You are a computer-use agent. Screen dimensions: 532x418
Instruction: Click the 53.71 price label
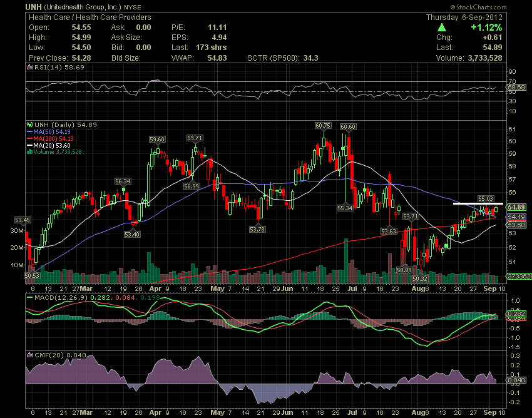(411, 216)
